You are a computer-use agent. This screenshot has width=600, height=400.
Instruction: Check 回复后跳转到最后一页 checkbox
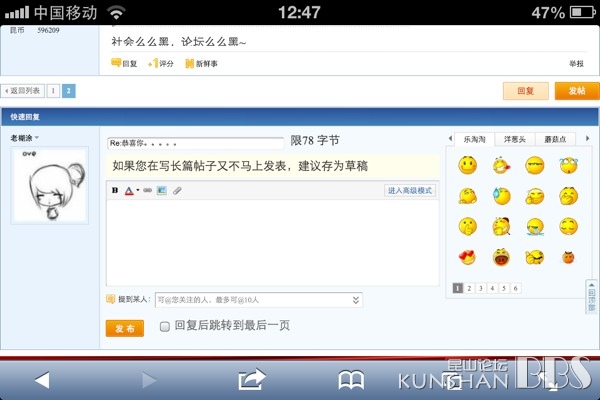coord(165,327)
